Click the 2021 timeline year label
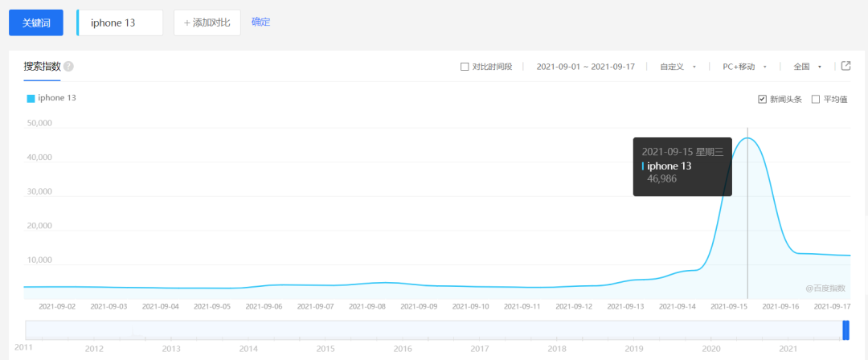 788,349
